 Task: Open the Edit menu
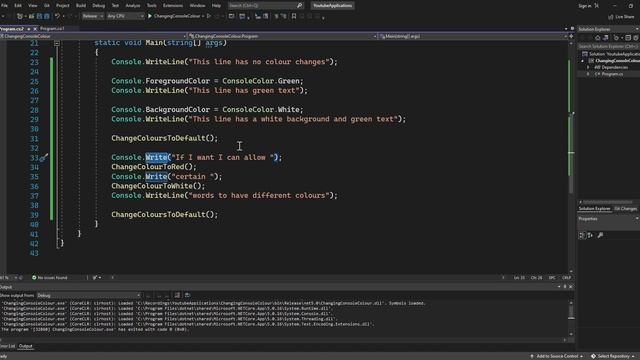tap(18, 6)
